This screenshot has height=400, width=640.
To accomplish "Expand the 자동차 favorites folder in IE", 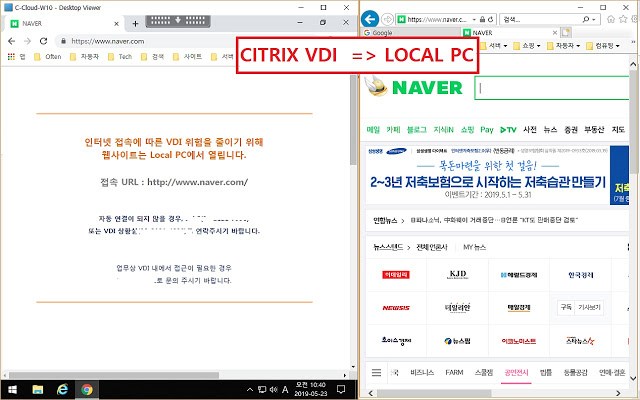I will (563, 46).
